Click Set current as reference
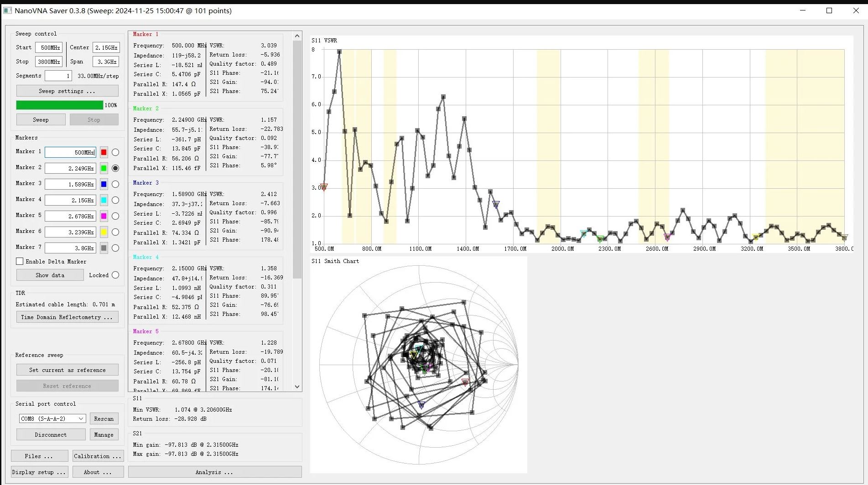868x485 pixels. tap(67, 370)
